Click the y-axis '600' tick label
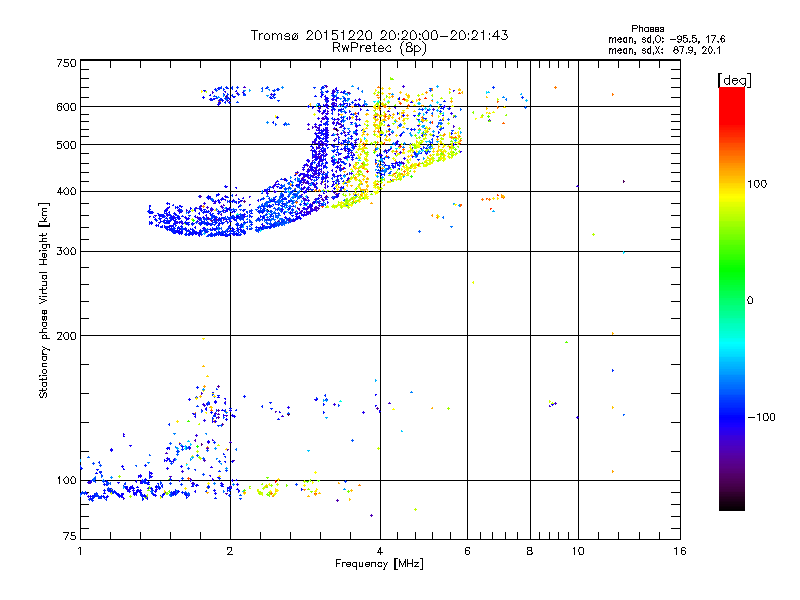Screen dimensions: 800x600 66,107
